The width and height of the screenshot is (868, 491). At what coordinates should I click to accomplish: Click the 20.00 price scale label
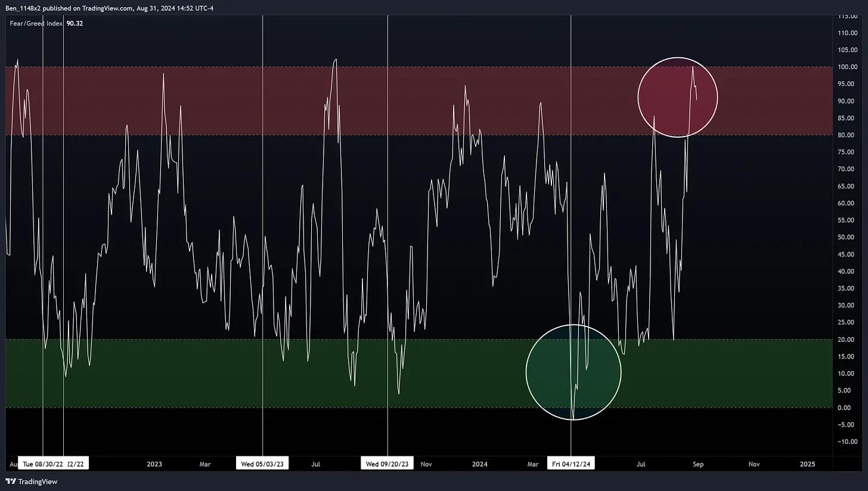[x=847, y=339]
